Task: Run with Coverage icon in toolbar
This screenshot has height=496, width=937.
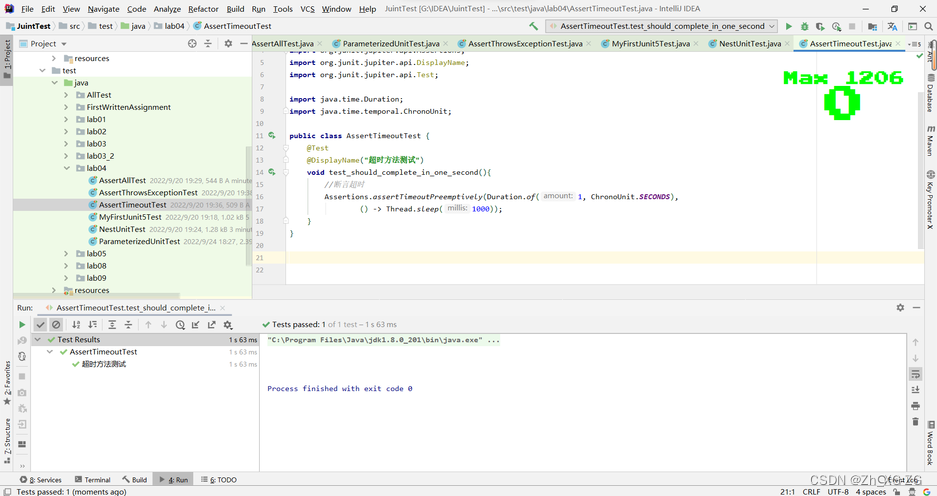Action: pos(820,26)
